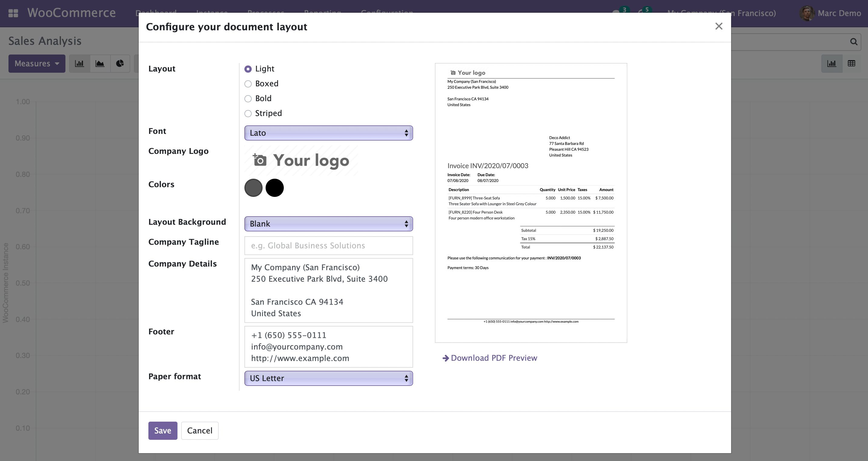Open the Font dropdown showing Lato
The height and width of the screenshot is (461, 868).
click(328, 133)
